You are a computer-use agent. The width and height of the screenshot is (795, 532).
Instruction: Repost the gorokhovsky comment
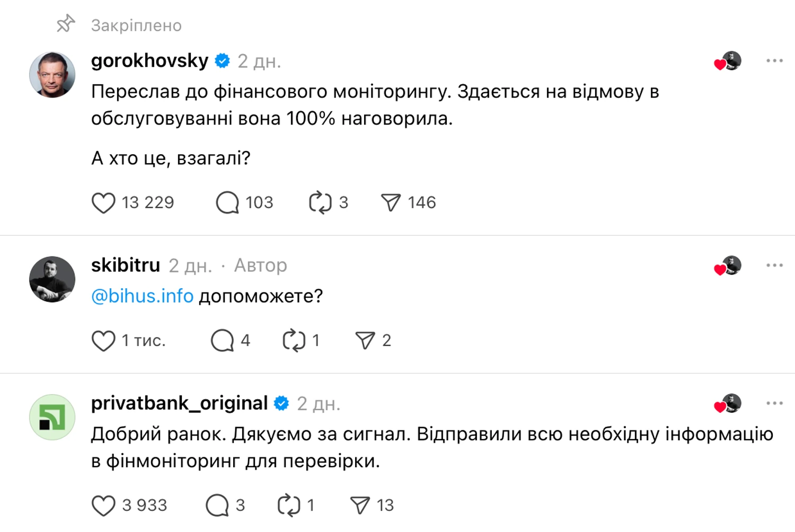(x=320, y=203)
